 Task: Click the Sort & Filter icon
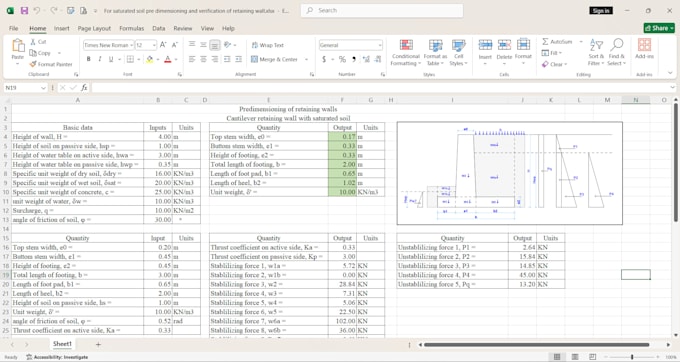pos(596,45)
